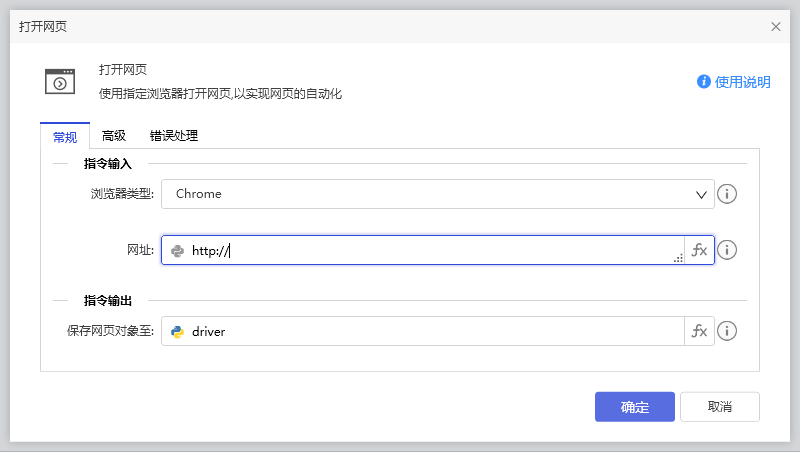Expand the browser type dropdown arrow

click(701, 194)
